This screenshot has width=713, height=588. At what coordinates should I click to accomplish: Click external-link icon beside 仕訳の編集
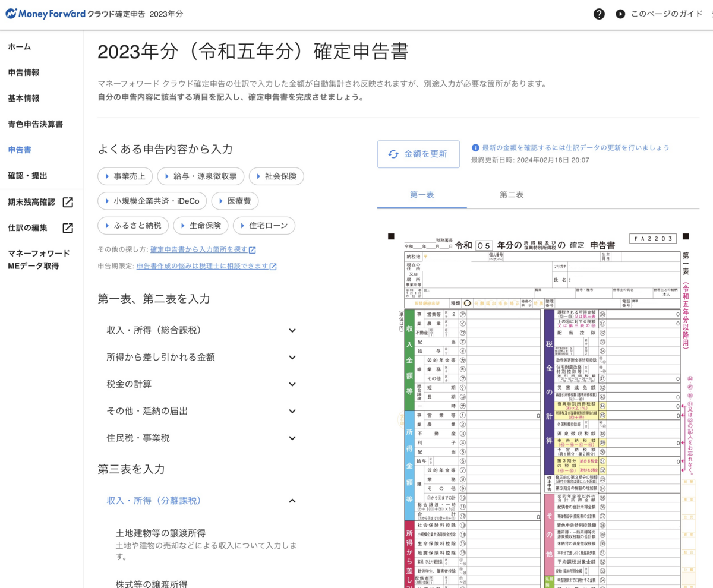point(68,227)
